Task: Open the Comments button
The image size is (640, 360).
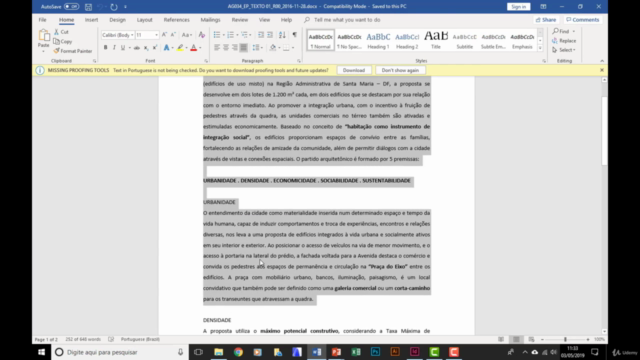Action: pos(583,20)
